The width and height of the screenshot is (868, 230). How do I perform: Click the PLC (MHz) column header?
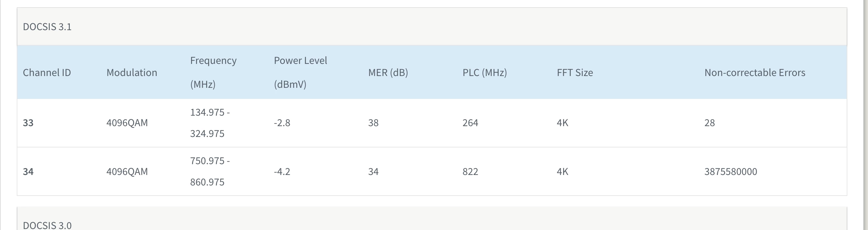(x=484, y=72)
